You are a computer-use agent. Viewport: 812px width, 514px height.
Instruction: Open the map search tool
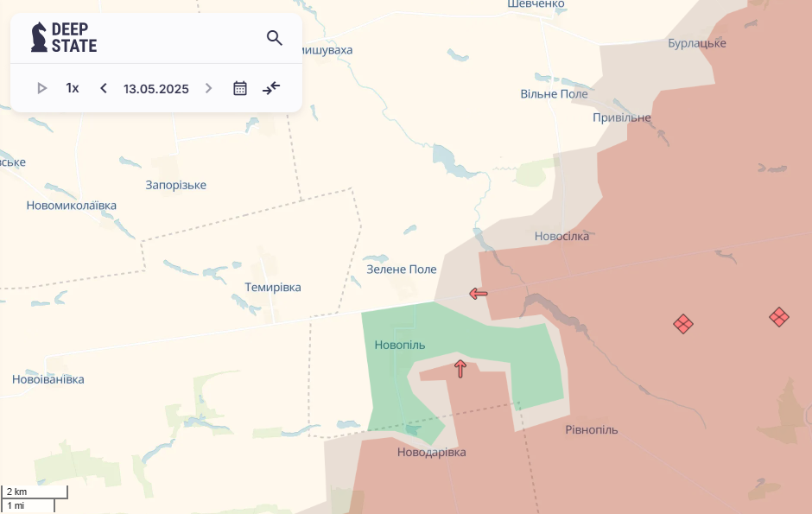(x=275, y=38)
